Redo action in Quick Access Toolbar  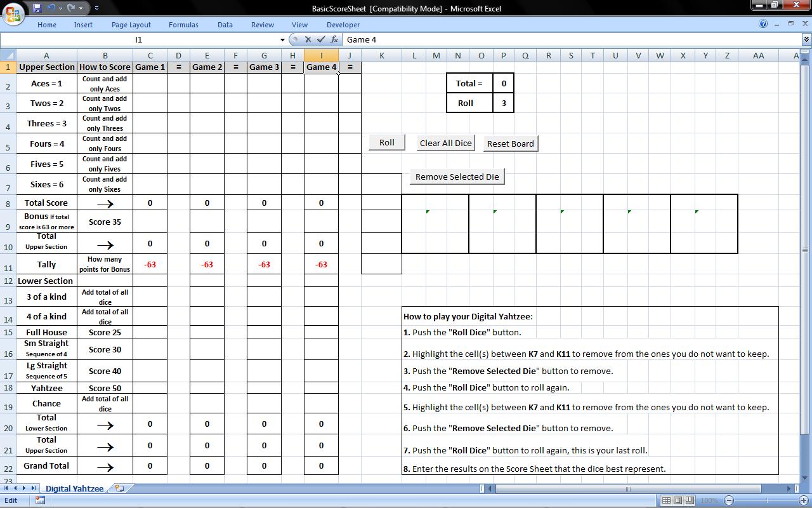pyautogui.click(x=71, y=8)
